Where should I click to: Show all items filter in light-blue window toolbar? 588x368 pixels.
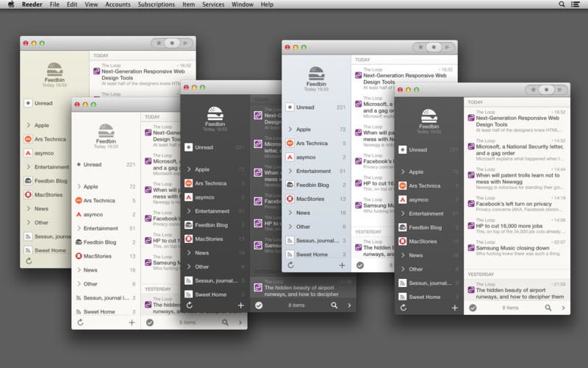[447, 47]
